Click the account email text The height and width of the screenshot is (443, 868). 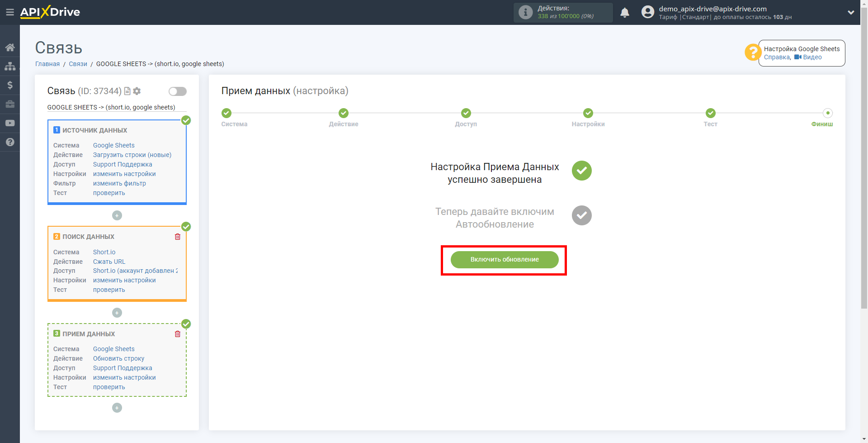click(x=712, y=9)
